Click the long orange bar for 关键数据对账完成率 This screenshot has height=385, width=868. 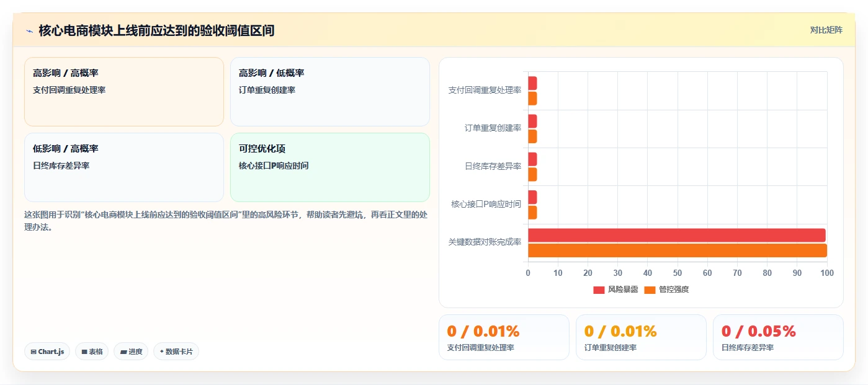678,250
